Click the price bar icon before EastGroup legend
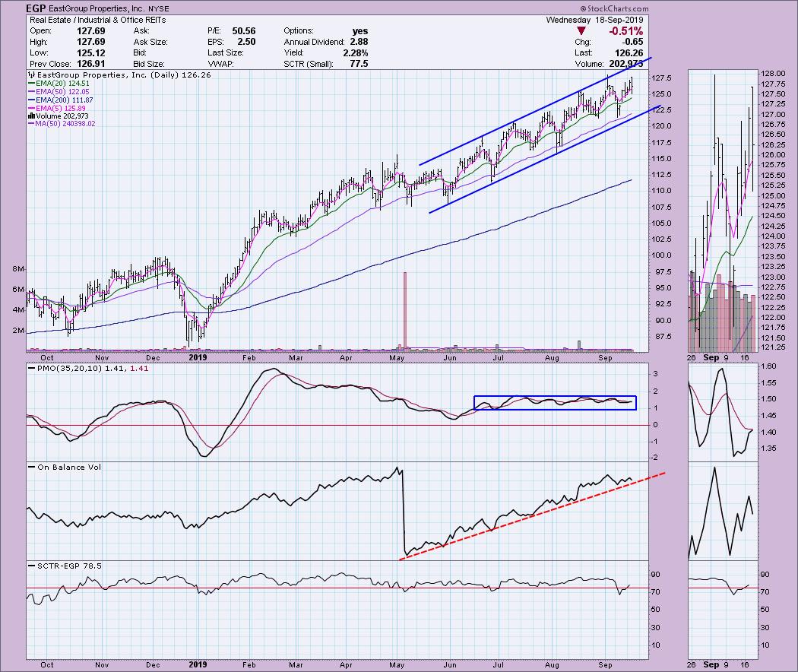 [x=30, y=75]
